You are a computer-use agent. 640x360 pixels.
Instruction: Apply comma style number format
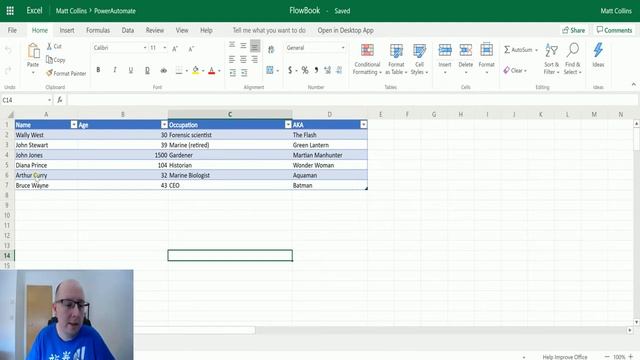316,70
